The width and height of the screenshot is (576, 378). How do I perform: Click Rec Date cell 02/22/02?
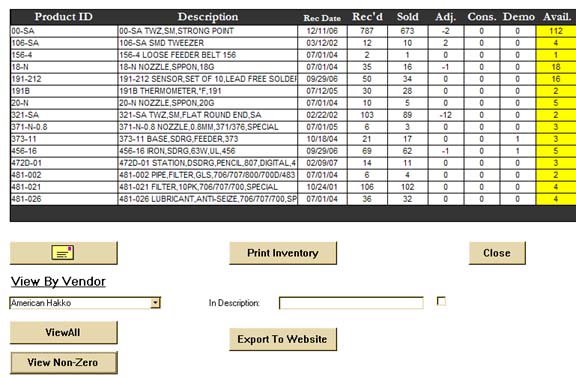[x=322, y=115]
